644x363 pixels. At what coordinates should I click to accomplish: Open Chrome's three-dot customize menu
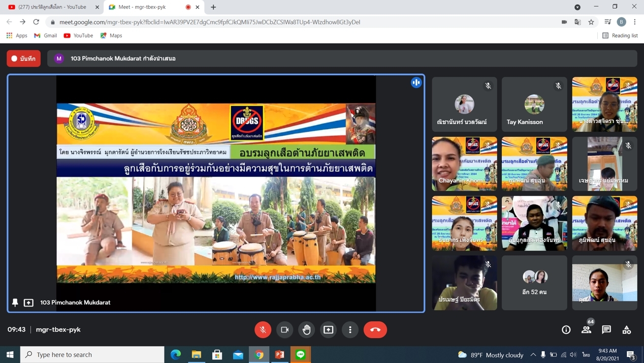click(635, 22)
